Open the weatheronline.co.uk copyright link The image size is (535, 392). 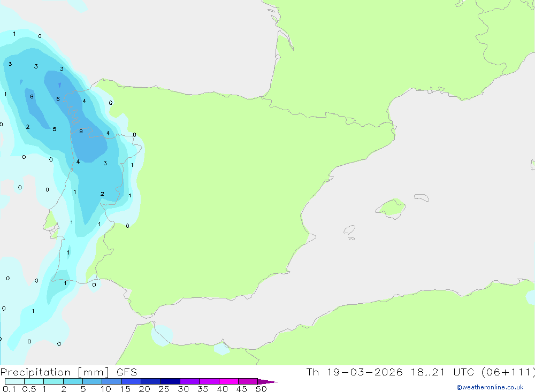490,387
